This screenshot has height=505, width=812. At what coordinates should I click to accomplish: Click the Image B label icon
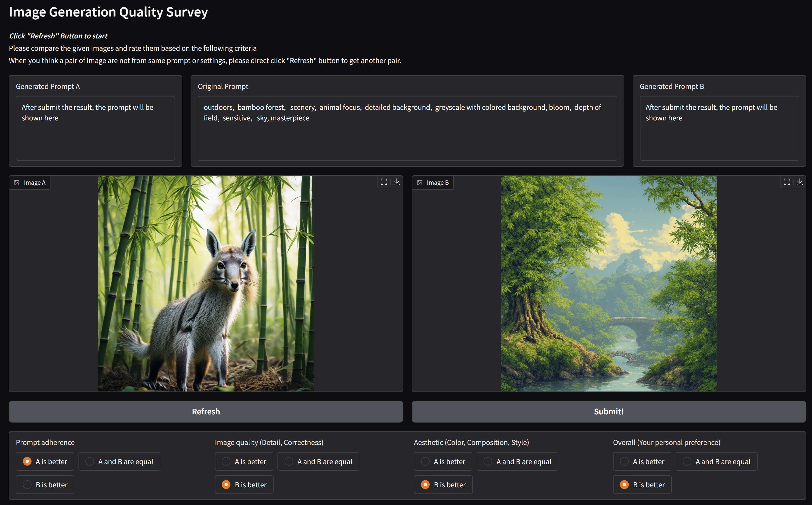420,183
